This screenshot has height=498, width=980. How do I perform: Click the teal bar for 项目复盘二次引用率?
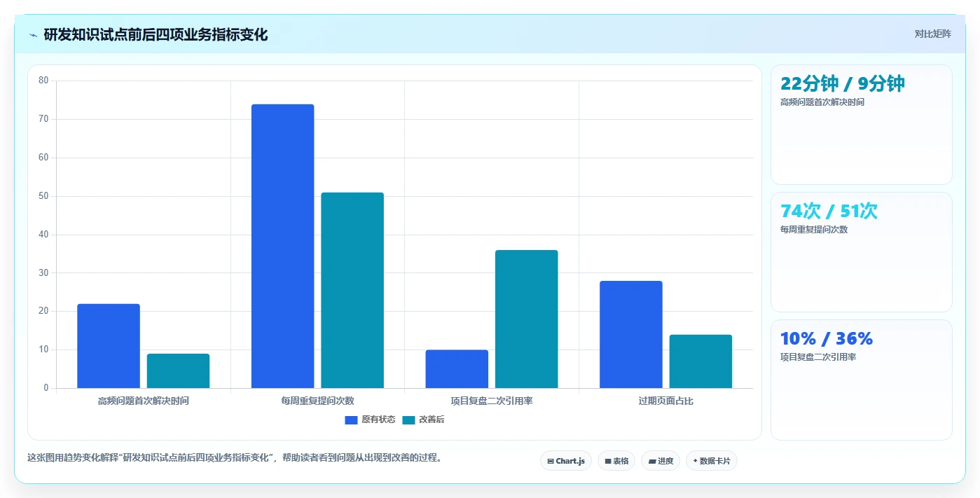[527, 319]
